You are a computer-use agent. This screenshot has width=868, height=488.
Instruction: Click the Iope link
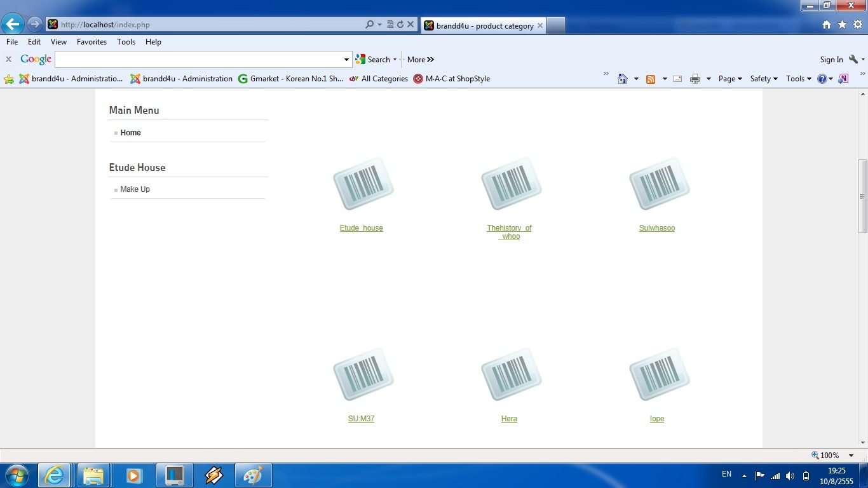point(657,419)
